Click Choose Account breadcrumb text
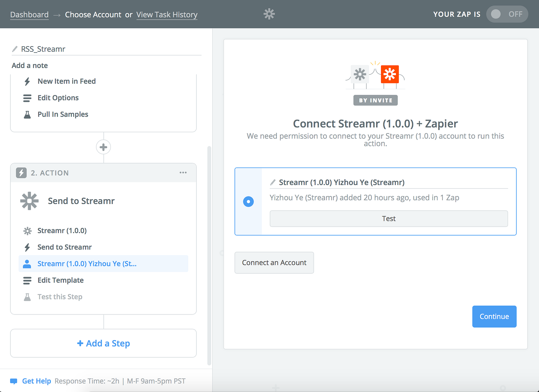The height and width of the screenshot is (392, 539). (x=93, y=15)
